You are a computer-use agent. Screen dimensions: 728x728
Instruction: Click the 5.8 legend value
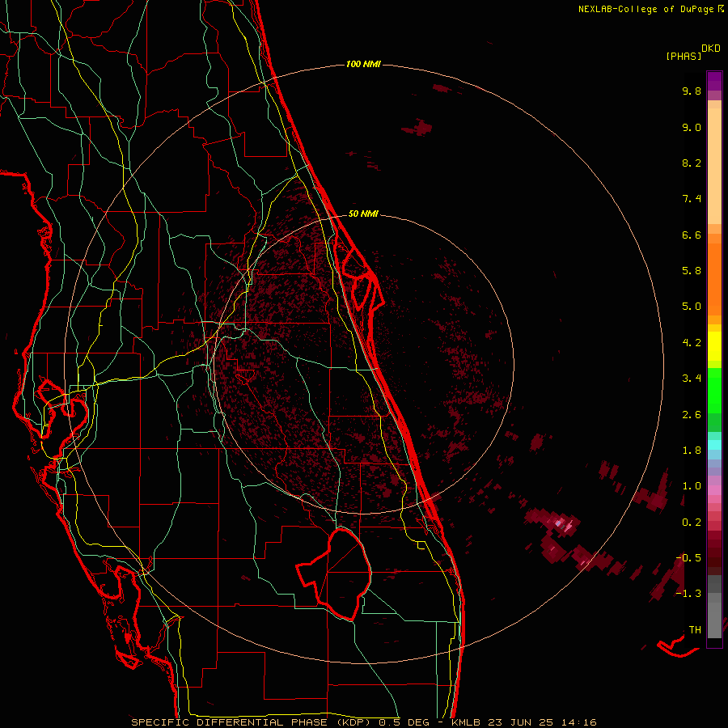pyautogui.click(x=692, y=271)
